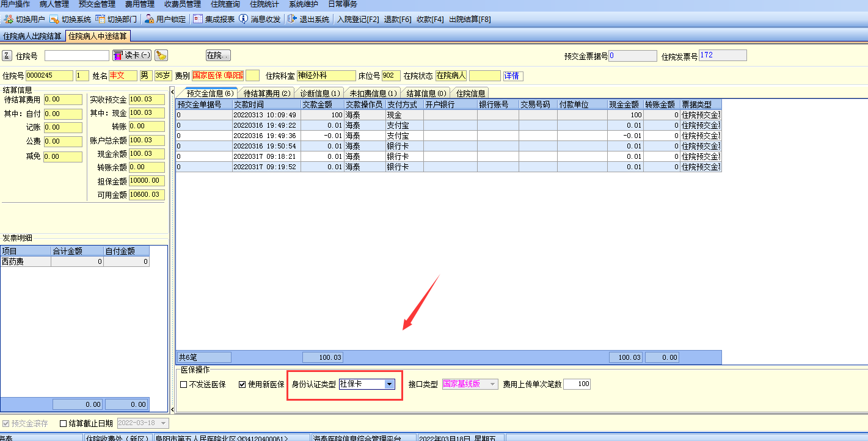Open the 未扣费信息 (1) tab
Image resolution: width=868 pixels, height=441 pixels.
[x=373, y=93]
